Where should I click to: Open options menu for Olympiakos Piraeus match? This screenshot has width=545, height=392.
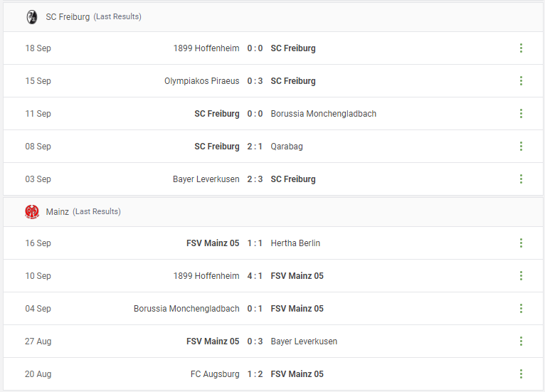pos(521,81)
